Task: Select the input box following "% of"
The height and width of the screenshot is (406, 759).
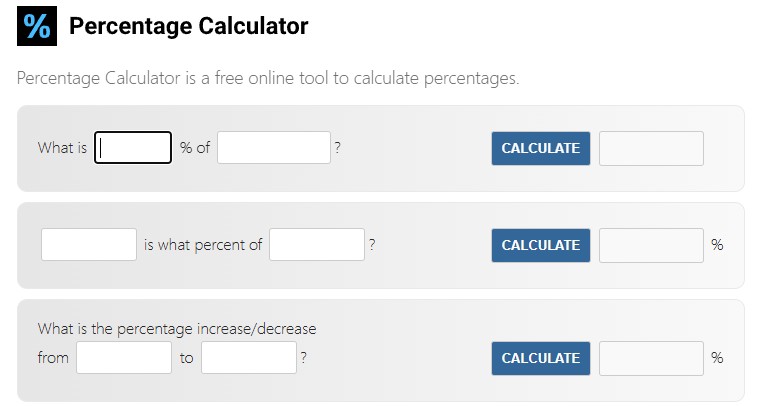Action: point(274,148)
